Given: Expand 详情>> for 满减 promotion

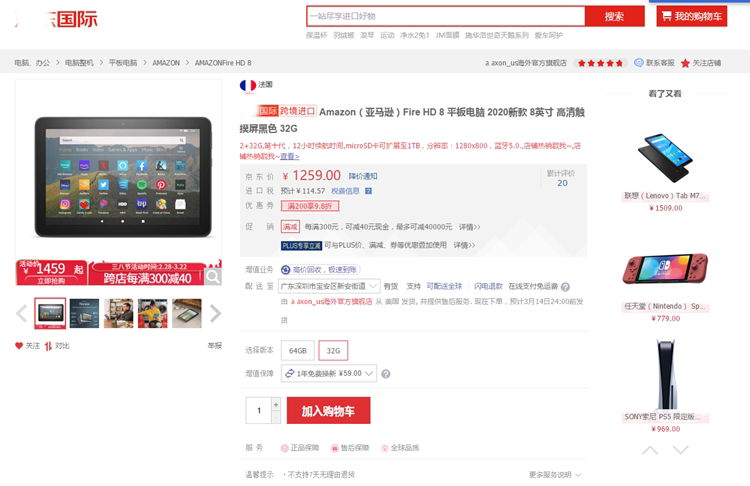Looking at the screenshot, I should click(x=470, y=227).
